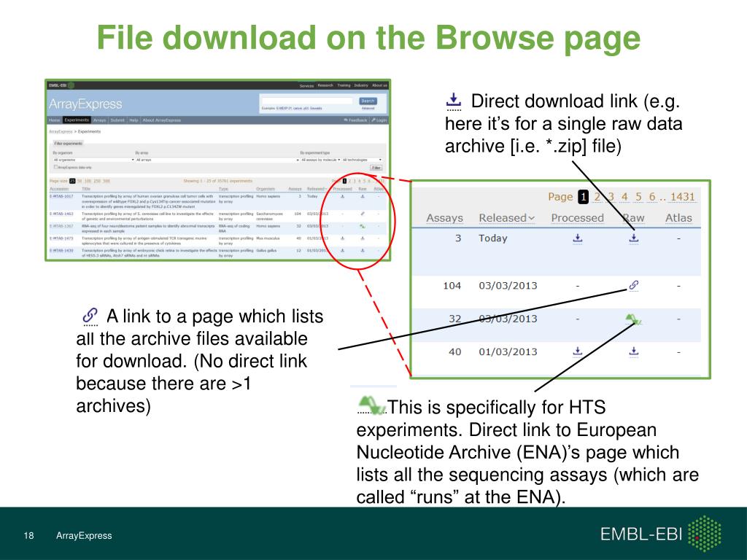This screenshot has height=560, width=747.
Task: Click the Filter button in filter panel
Action: click(376, 168)
